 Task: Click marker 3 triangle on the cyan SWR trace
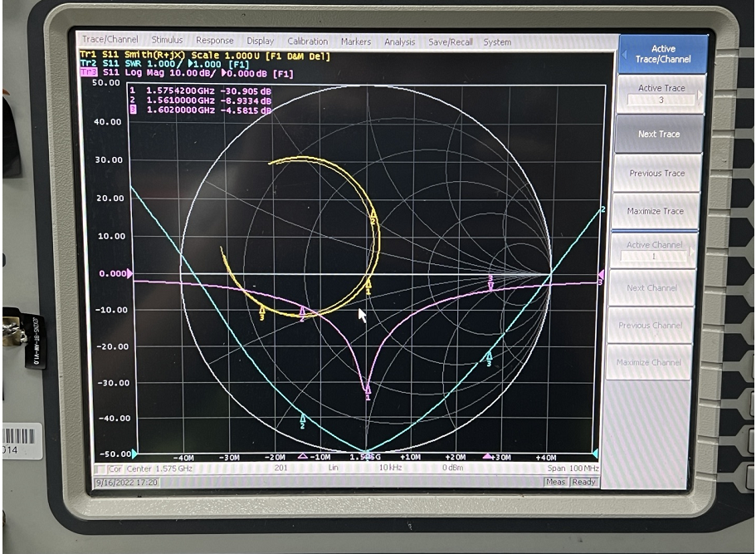point(489,356)
